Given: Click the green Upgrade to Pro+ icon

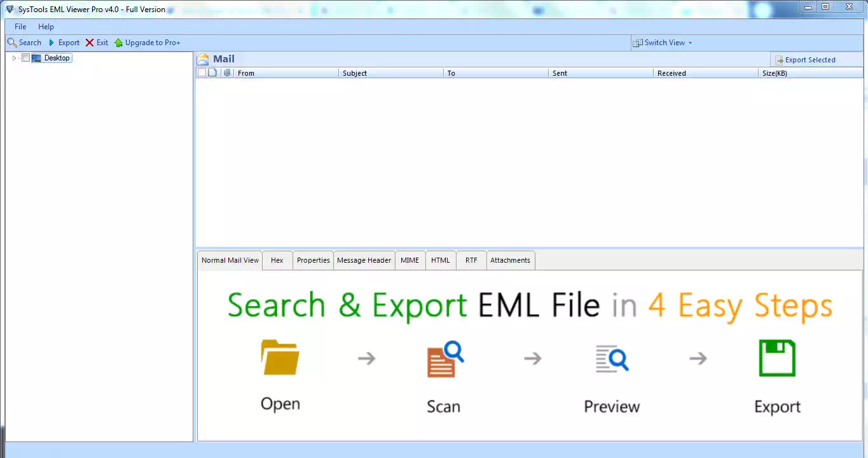Looking at the screenshot, I should pyautogui.click(x=118, y=43).
